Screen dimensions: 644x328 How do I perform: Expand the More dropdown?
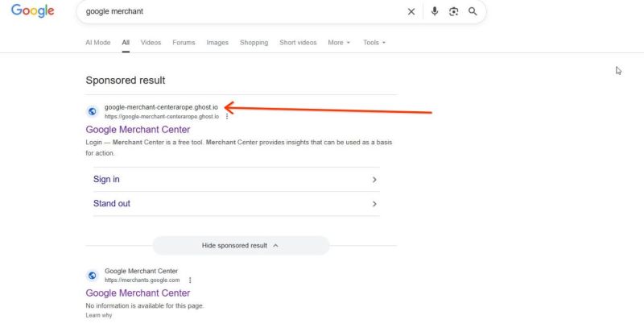click(x=339, y=43)
